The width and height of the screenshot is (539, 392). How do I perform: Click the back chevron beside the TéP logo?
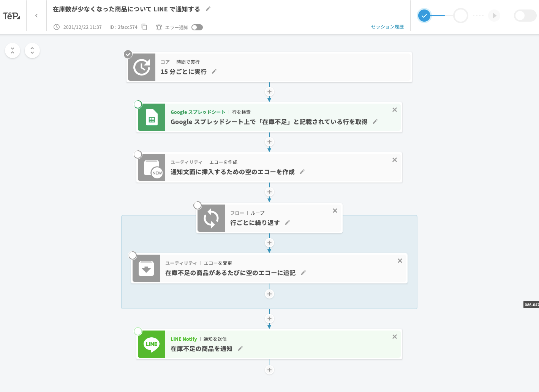(x=36, y=16)
